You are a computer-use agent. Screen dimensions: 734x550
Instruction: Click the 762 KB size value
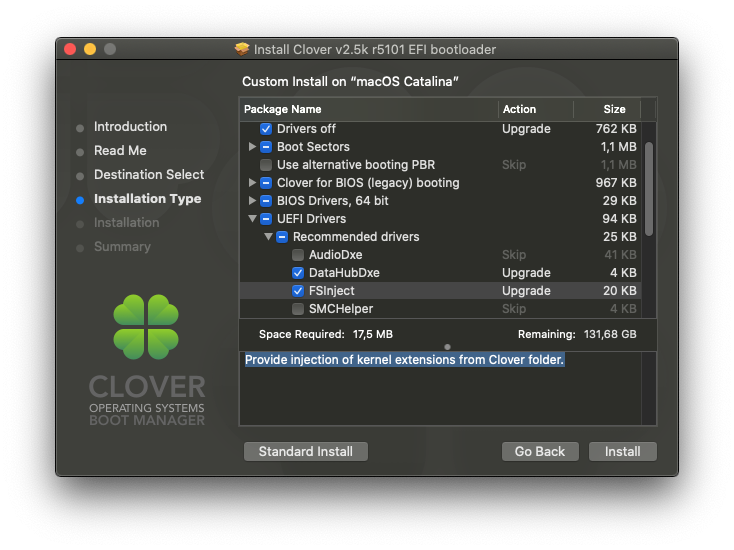[616, 129]
